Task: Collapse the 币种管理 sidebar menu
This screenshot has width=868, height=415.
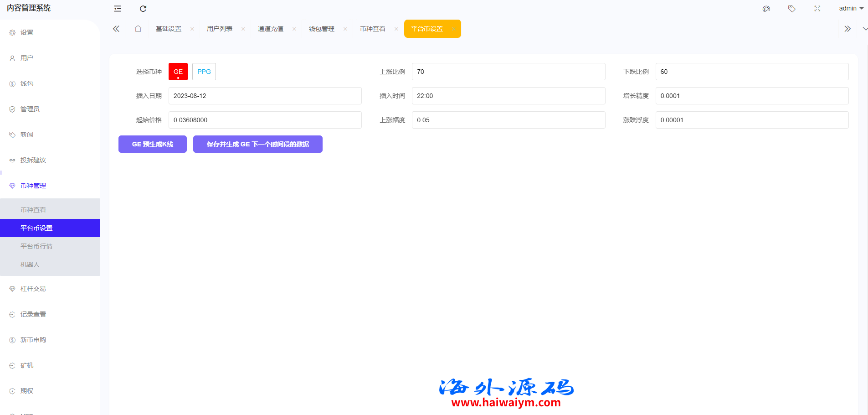Action: [x=33, y=186]
